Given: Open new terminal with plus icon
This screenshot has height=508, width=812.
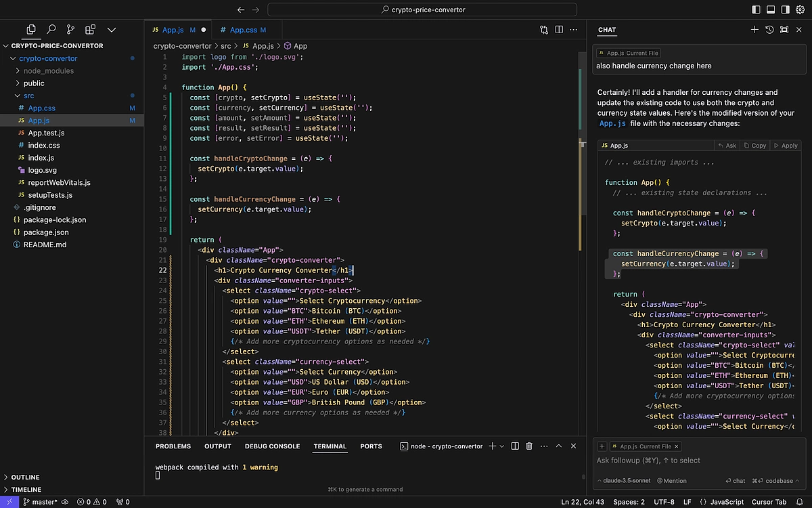Looking at the screenshot, I should 493,446.
